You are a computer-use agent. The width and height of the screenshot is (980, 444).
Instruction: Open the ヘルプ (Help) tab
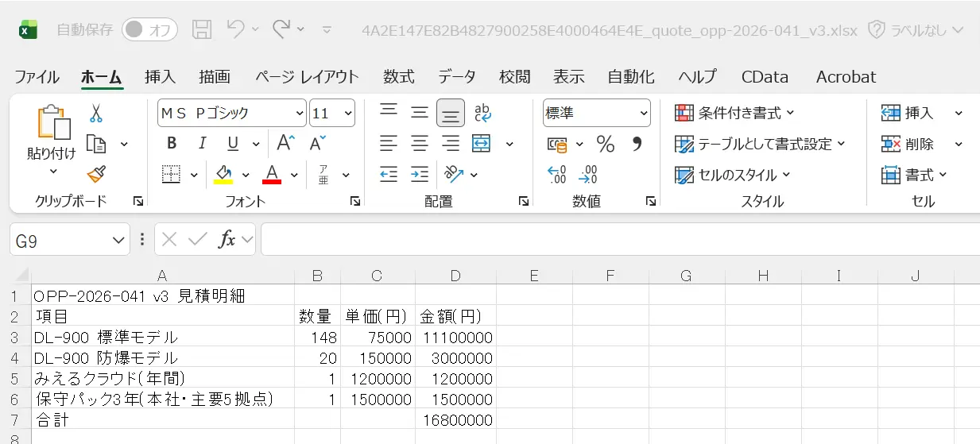tap(697, 77)
